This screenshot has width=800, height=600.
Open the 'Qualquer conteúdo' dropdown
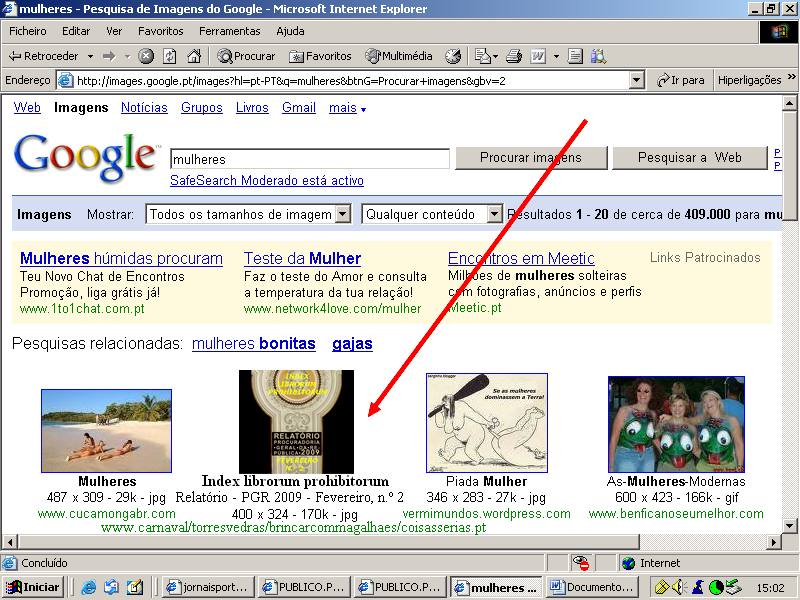(494, 214)
